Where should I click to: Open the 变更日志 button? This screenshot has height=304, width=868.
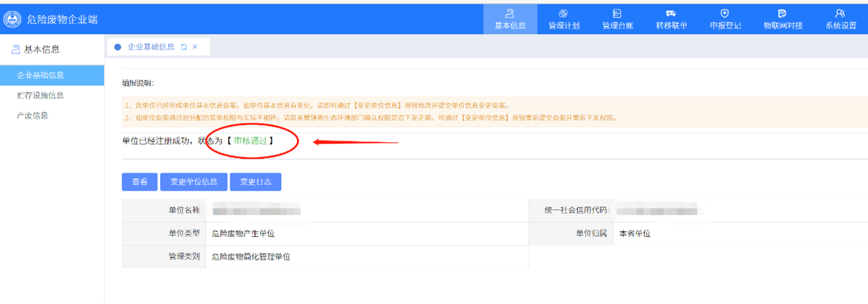255,182
